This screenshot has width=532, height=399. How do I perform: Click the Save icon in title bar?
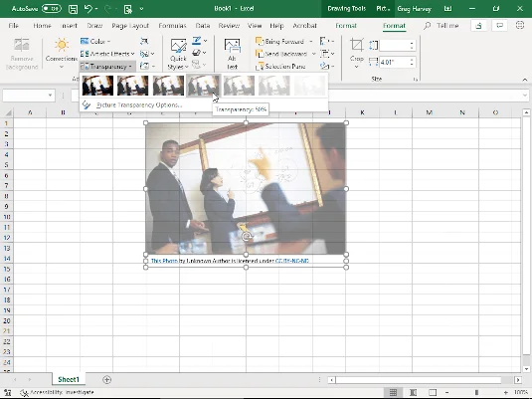[73, 9]
